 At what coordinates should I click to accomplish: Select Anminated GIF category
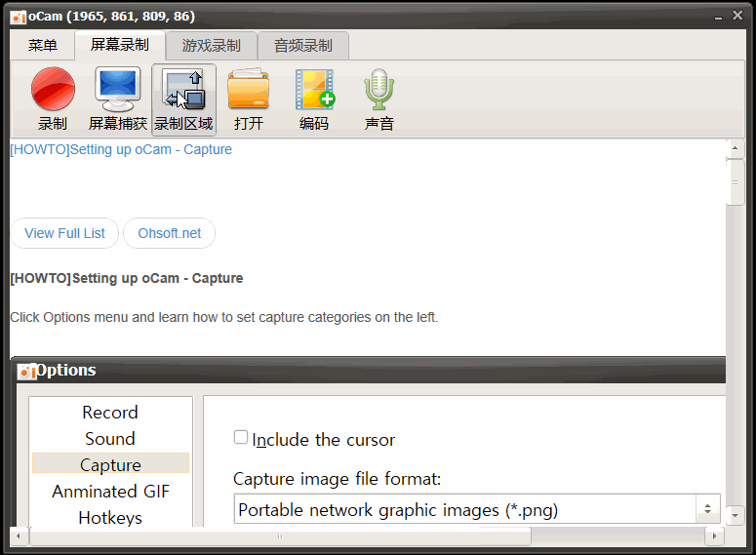(110, 492)
